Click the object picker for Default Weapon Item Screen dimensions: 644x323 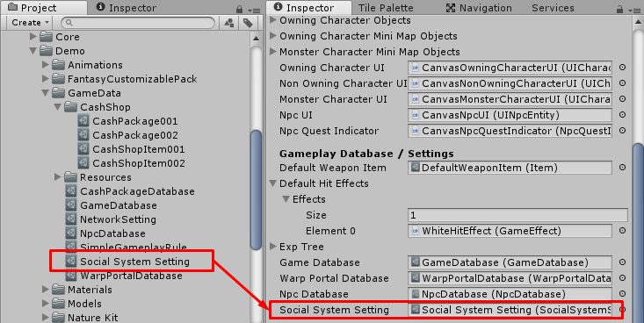pos(622,168)
